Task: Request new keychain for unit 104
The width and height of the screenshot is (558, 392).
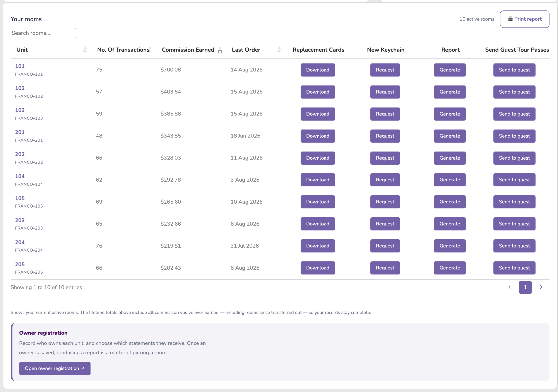Action: click(385, 180)
